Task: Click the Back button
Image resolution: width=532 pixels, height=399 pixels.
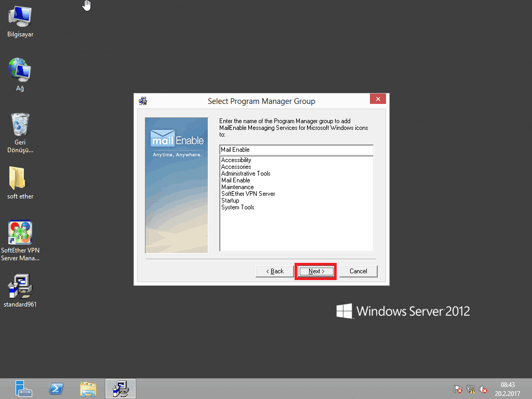Action: pos(275,271)
